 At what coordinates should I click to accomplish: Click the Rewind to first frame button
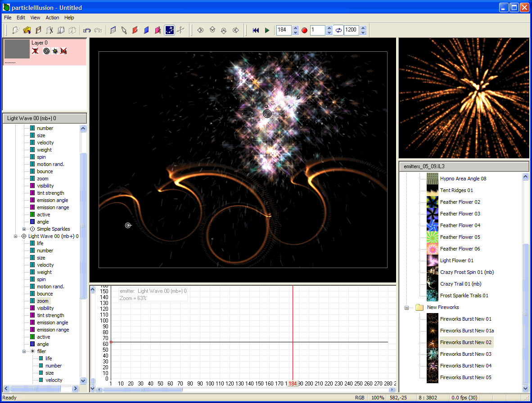click(256, 30)
